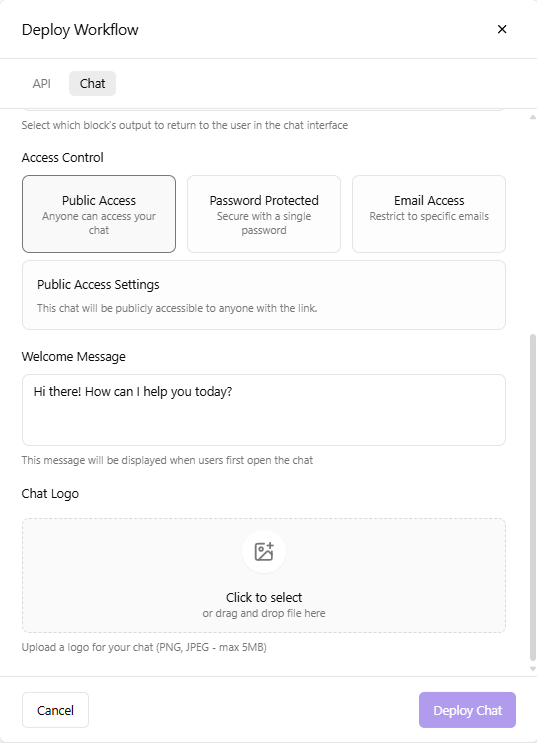Open the Chat tab
The image size is (537, 743).
(x=92, y=83)
